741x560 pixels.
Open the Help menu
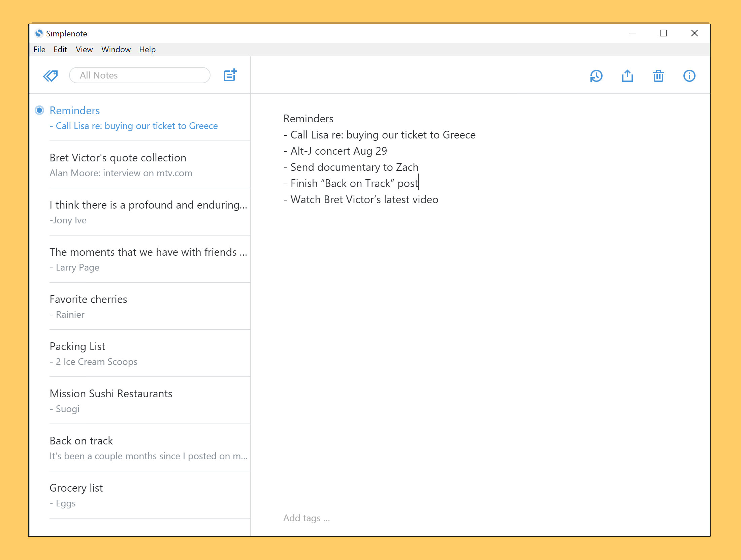pyautogui.click(x=147, y=50)
